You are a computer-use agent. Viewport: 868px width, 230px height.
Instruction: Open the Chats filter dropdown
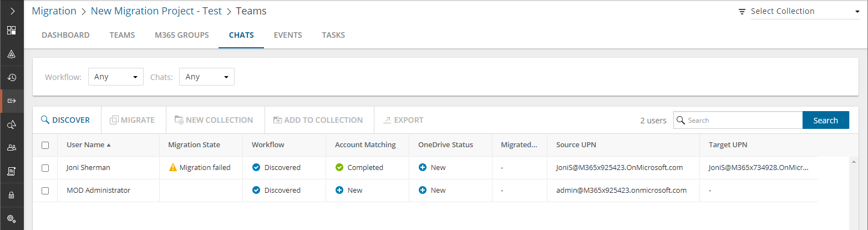click(207, 77)
